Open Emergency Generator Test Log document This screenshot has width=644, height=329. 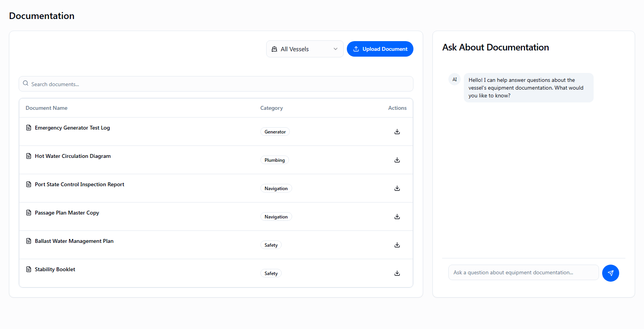click(x=72, y=128)
